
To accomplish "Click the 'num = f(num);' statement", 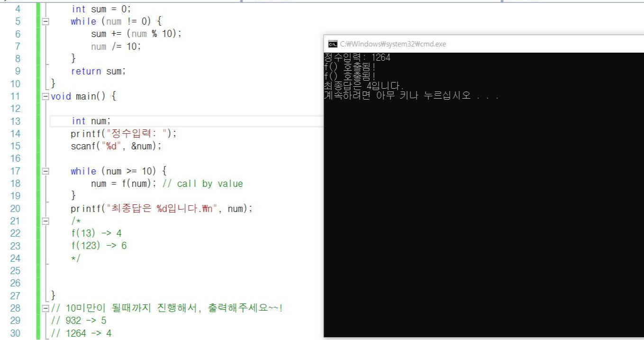I will pos(124,184).
